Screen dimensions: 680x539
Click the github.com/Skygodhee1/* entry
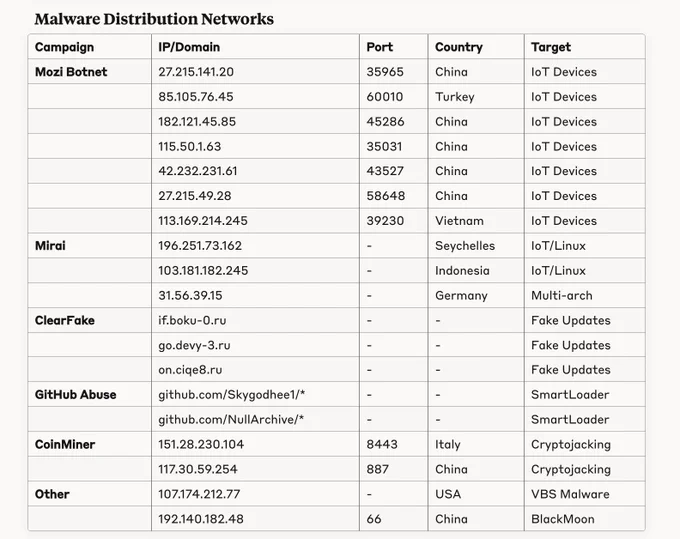point(232,395)
